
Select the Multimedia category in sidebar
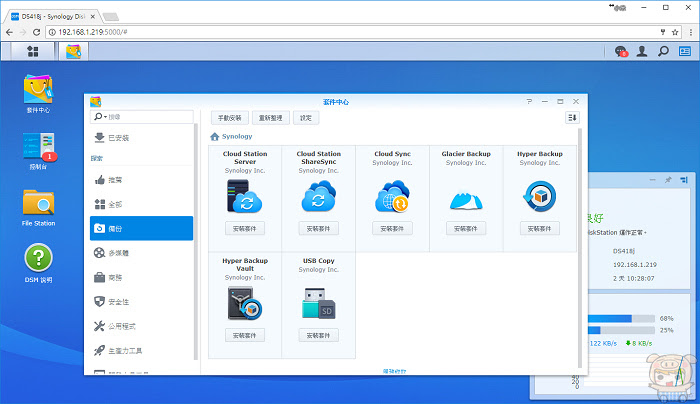coord(141,253)
